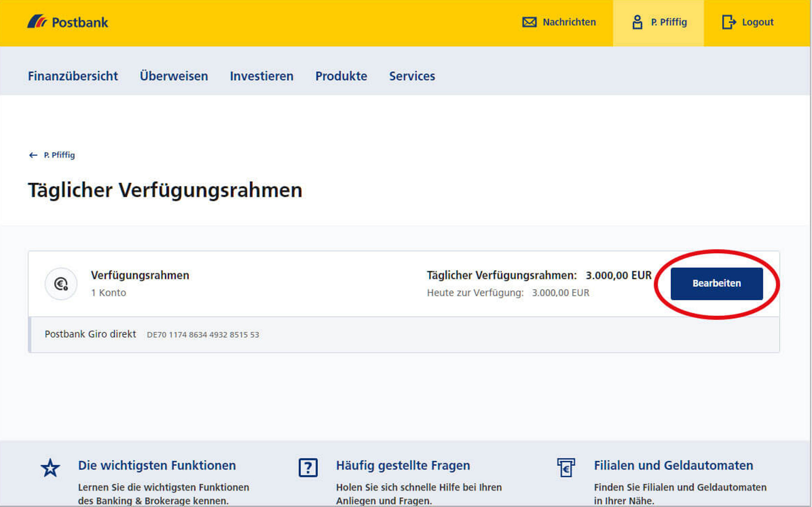This screenshot has width=812, height=507.
Task: Click Services menu navigation item
Action: 412,76
